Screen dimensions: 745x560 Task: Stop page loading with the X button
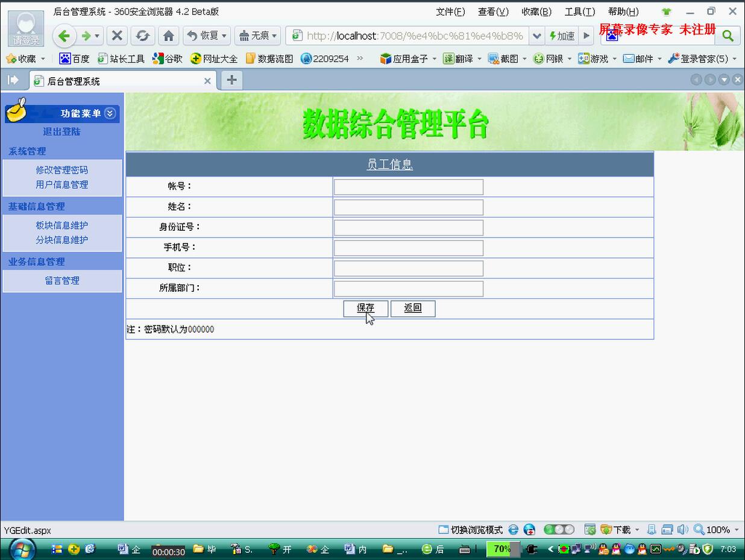point(117,36)
